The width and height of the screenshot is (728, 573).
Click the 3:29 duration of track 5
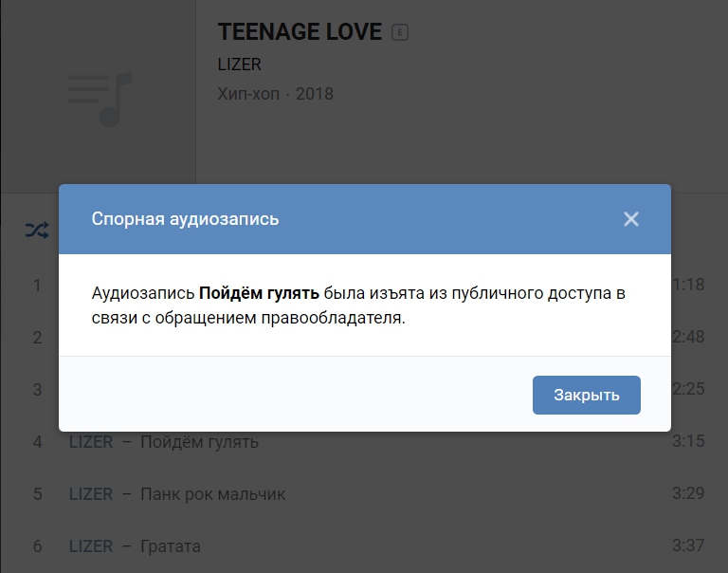pos(688,494)
